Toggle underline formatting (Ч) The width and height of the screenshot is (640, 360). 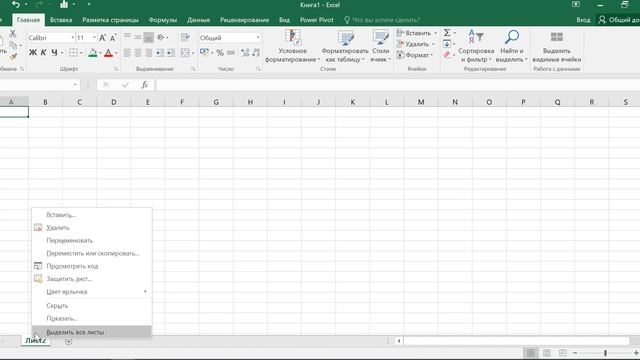(54, 53)
